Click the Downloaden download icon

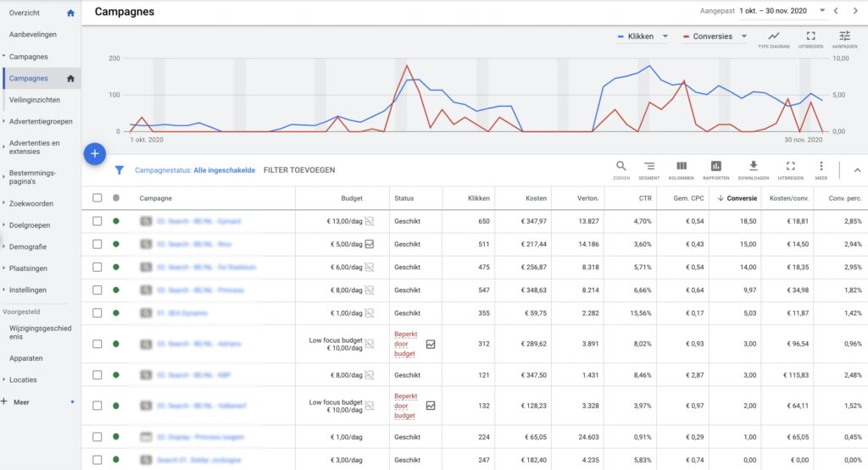point(754,169)
